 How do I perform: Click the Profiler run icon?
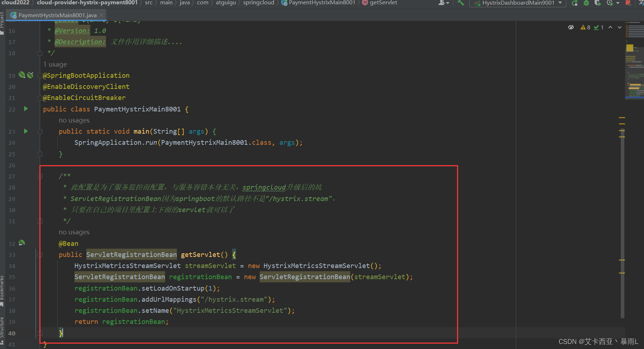pos(609,3)
